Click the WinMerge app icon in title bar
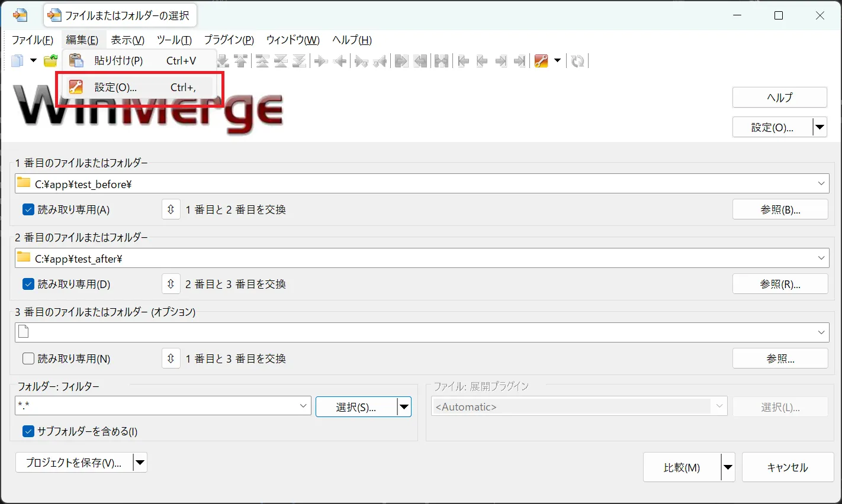 click(20, 15)
